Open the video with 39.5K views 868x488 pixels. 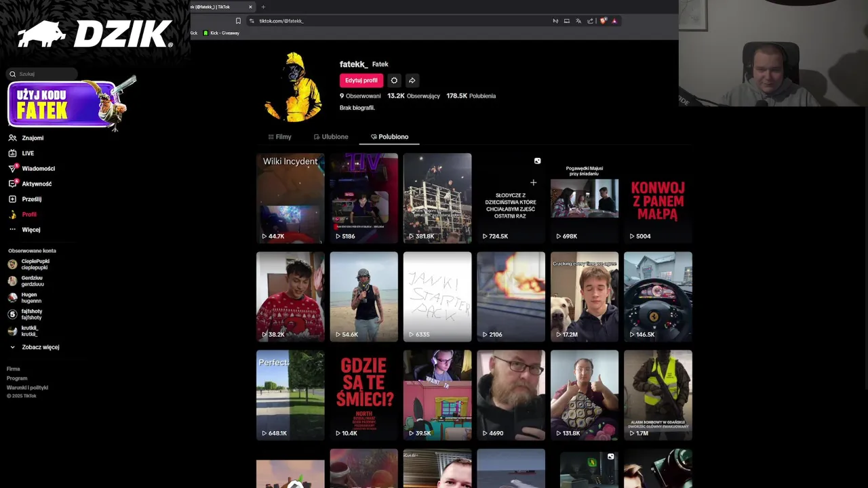(x=437, y=395)
